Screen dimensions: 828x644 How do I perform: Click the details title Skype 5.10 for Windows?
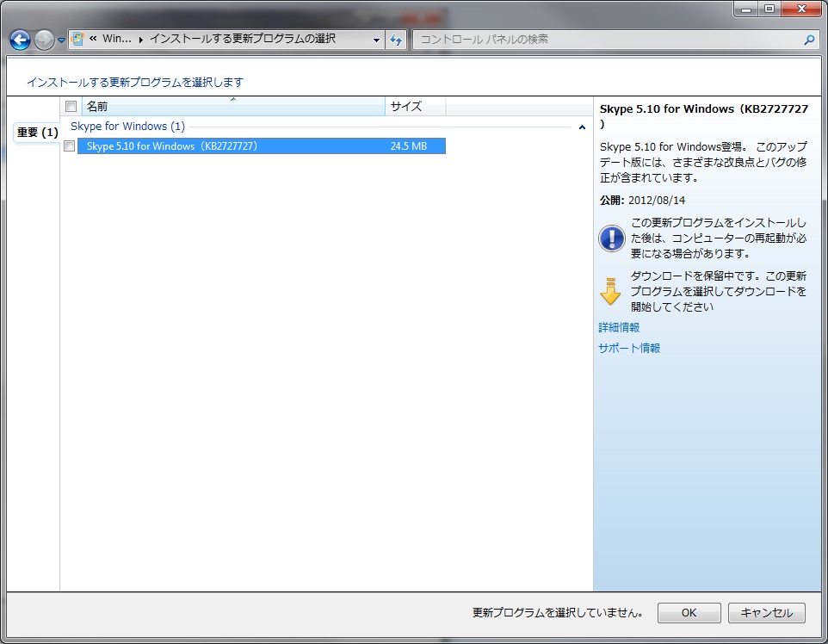[x=704, y=115]
